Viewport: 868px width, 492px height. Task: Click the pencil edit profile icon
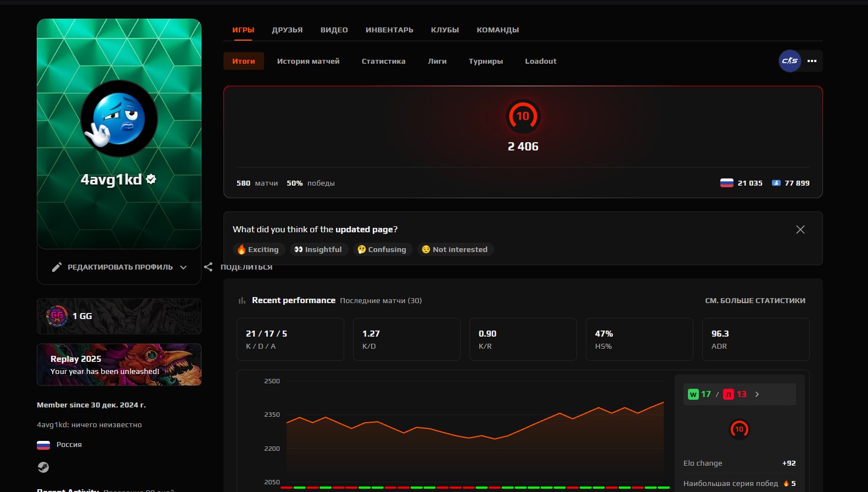click(57, 267)
